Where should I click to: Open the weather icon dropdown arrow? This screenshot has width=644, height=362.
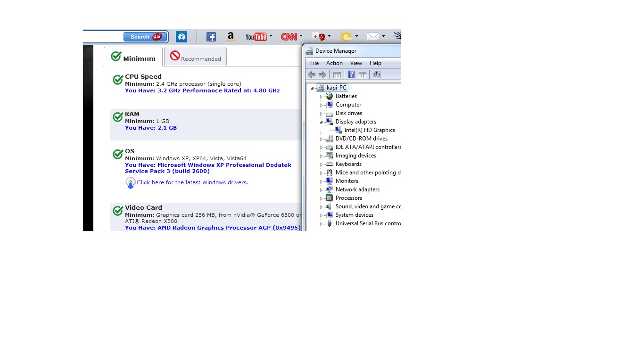(356, 36)
